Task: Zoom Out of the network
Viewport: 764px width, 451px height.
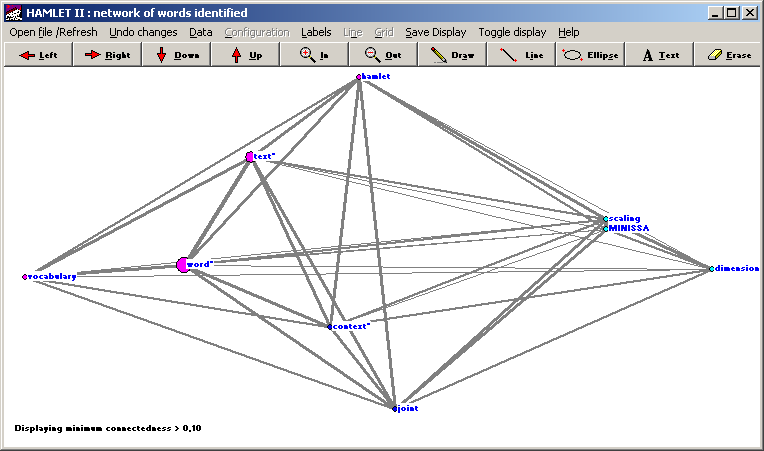Action: pyautogui.click(x=383, y=55)
